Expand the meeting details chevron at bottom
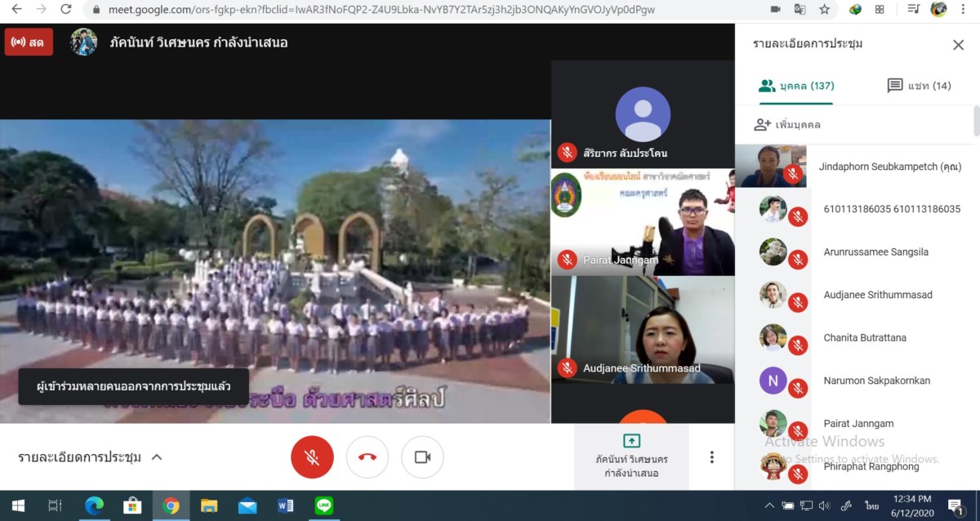Viewport: 980px width, 521px height. [x=157, y=457]
